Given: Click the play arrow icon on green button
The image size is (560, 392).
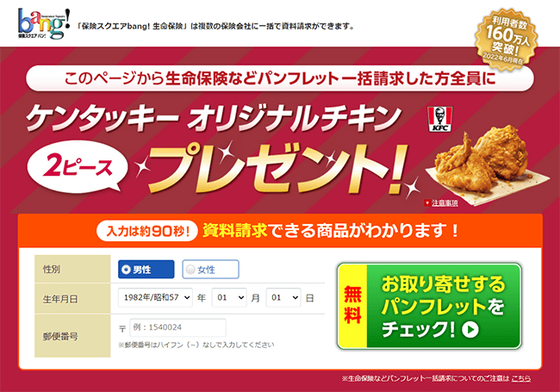Looking at the screenshot, I should pos(470,329).
